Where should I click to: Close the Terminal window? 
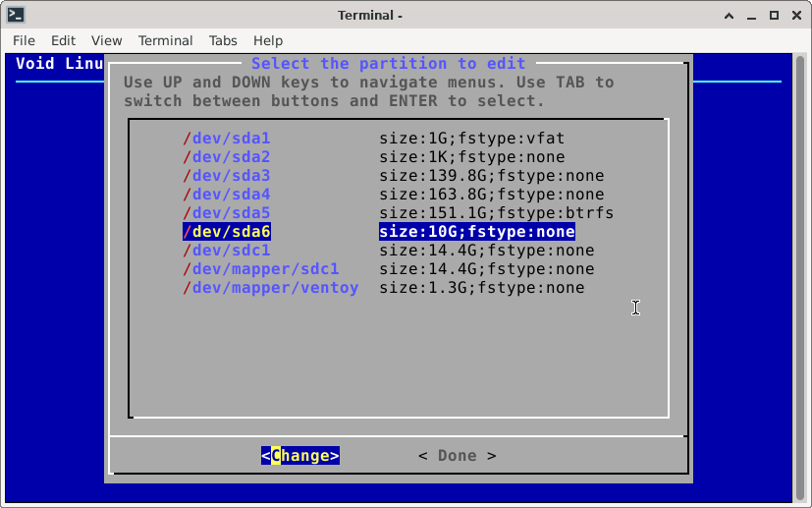(x=796, y=15)
